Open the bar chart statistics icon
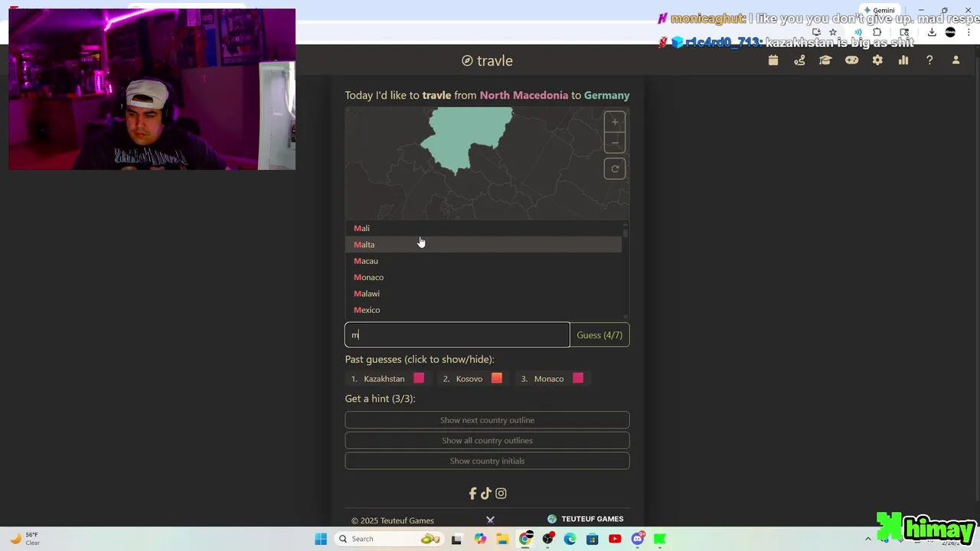Viewport: 980px width, 551px height. click(x=903, y=60)
